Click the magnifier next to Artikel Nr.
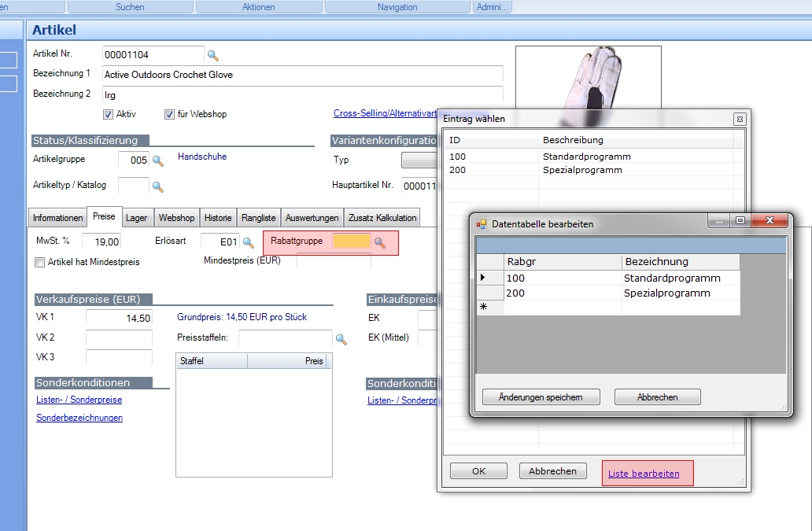The height and width of the screenshot is (531, 812). click(x=212, y=55)
